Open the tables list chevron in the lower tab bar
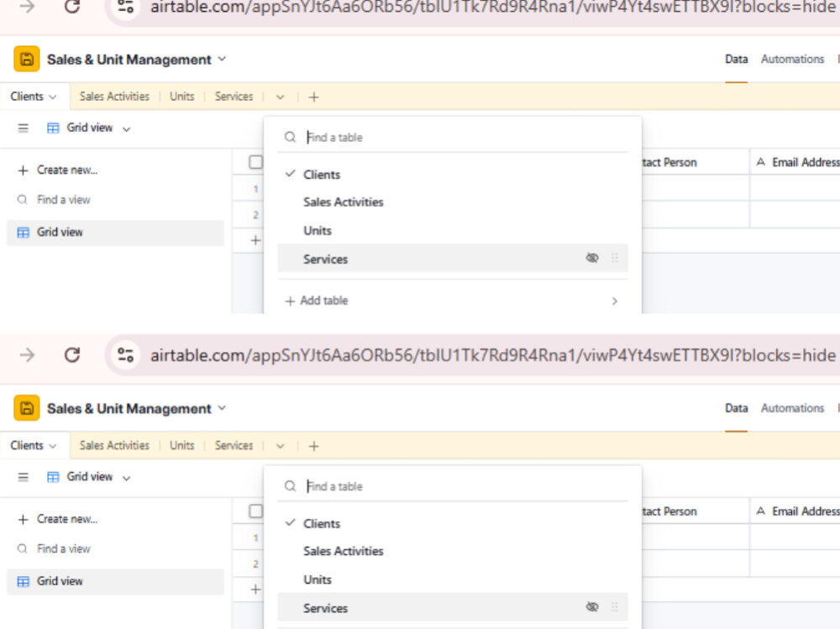The width and height of the screenshot is (840, 629). 281,446
